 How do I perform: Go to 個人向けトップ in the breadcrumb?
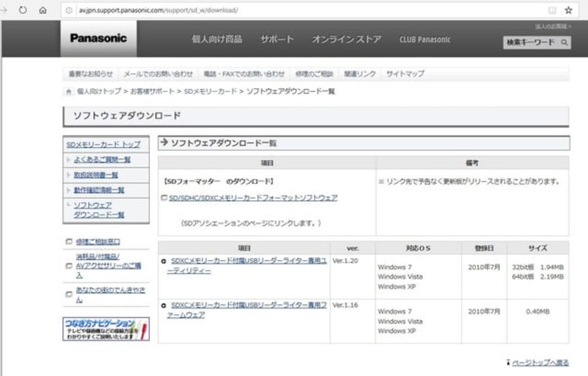pos(99,91)
